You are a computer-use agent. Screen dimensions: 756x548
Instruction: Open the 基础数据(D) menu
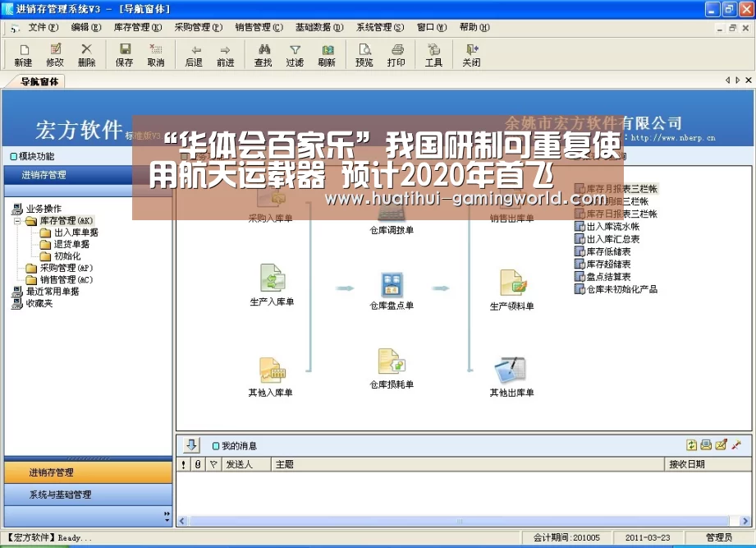click(319, 27)
